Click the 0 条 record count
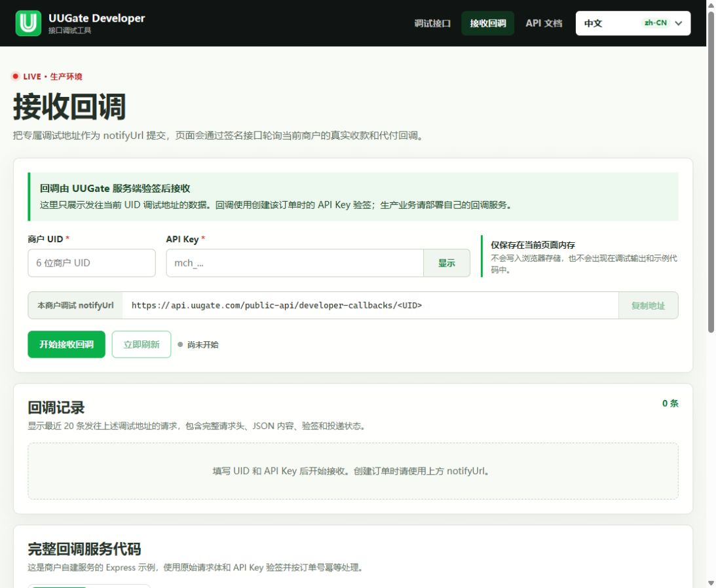The width and height of the screenshot is (716, 588). point(670,403)
